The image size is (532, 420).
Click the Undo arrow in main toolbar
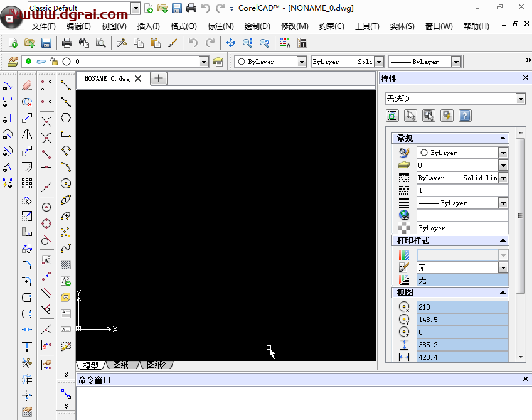(193, 43)
